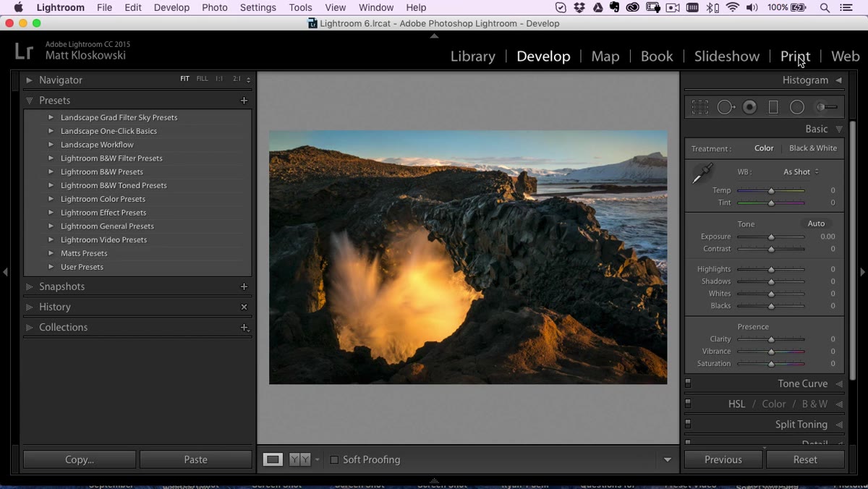Open the Photo menu

point(215,7)
